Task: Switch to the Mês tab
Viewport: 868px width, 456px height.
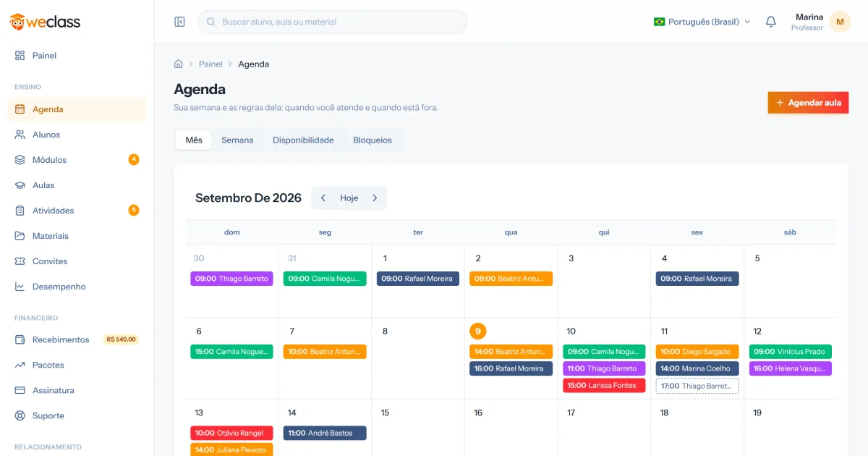Action: (x=194, y=140)
